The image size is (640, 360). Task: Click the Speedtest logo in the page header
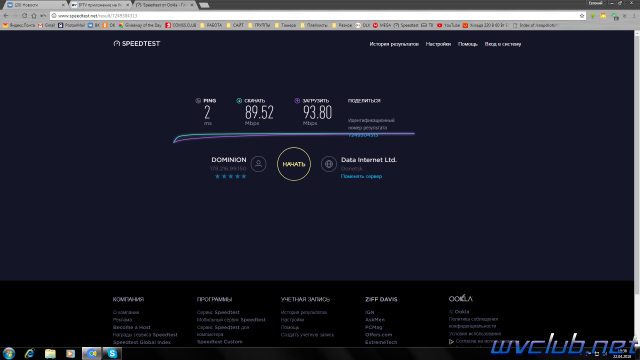(137, 44)
